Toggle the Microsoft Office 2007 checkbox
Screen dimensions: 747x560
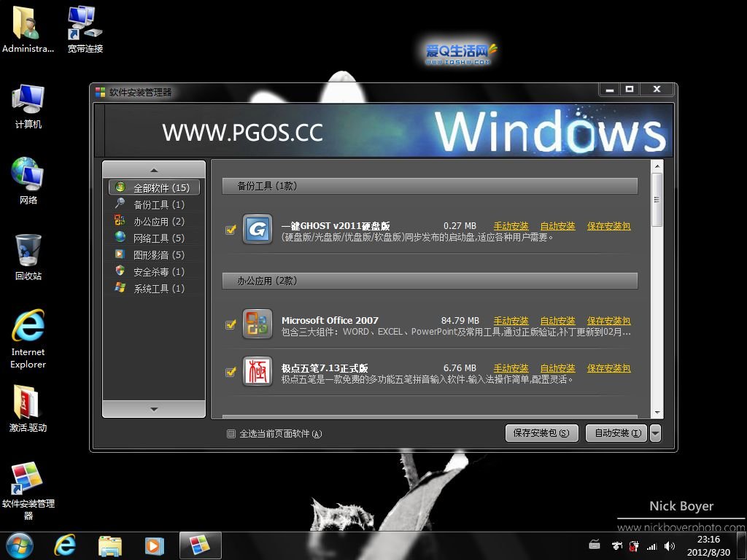(231, 324)
